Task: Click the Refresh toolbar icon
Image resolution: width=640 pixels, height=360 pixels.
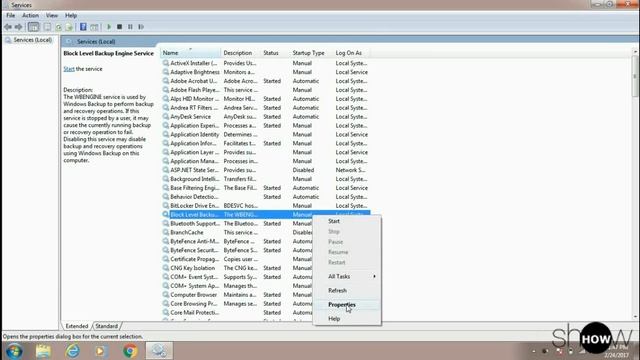Action: coord(58,27)
